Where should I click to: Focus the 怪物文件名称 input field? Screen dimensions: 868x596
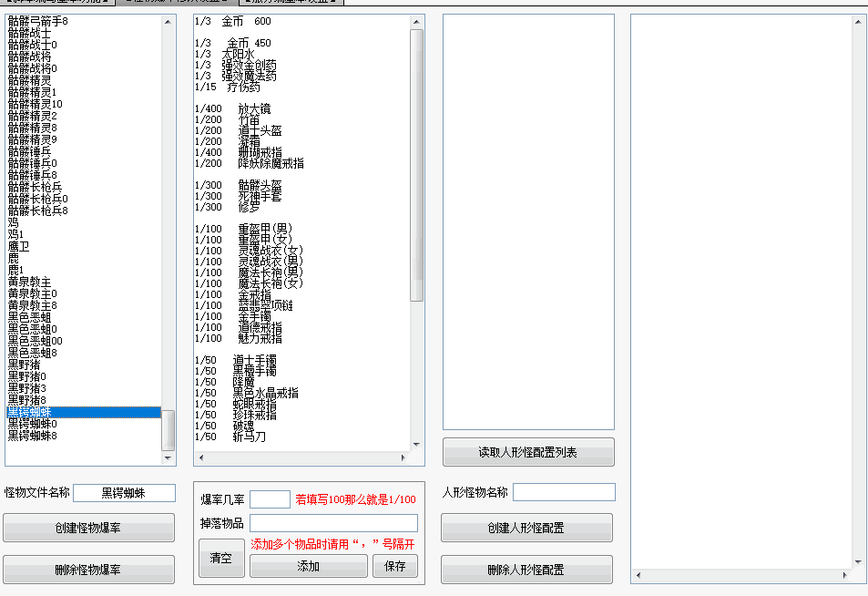pyautogui.click(x=124, y=493)
